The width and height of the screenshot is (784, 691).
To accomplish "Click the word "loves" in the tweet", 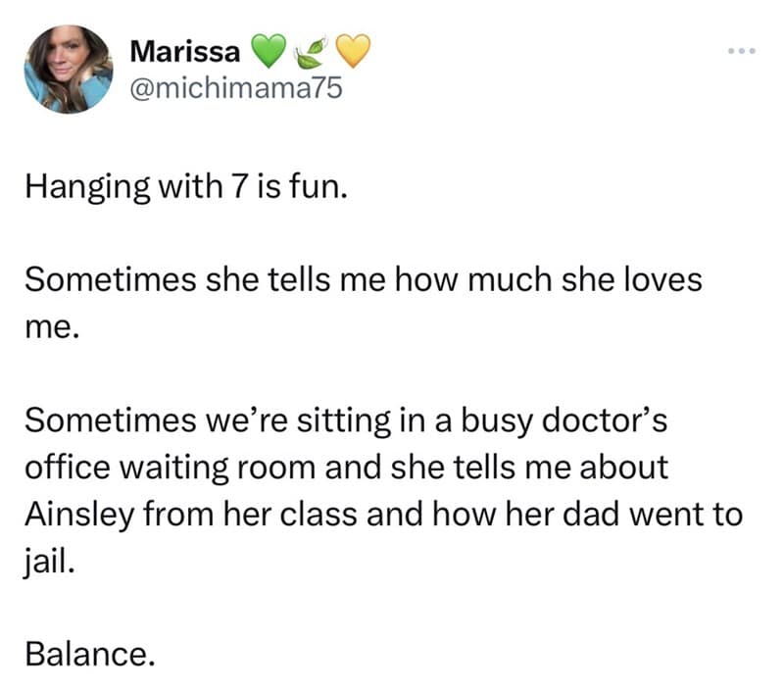I will pos(660,279).
